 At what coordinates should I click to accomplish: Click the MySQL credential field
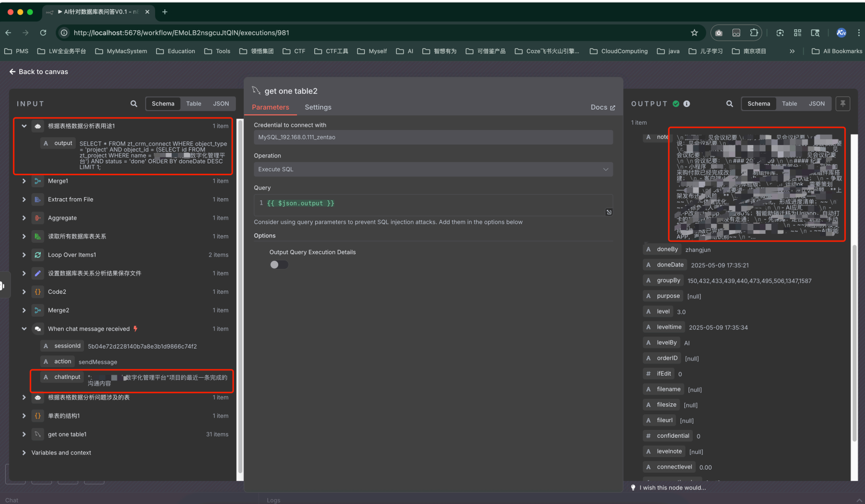coord(433,137)
